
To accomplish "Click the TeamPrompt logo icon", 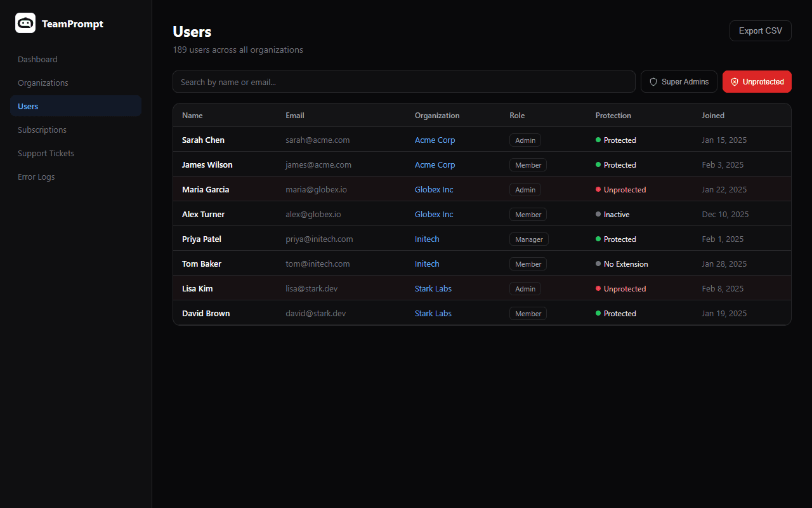I will 25,23.
